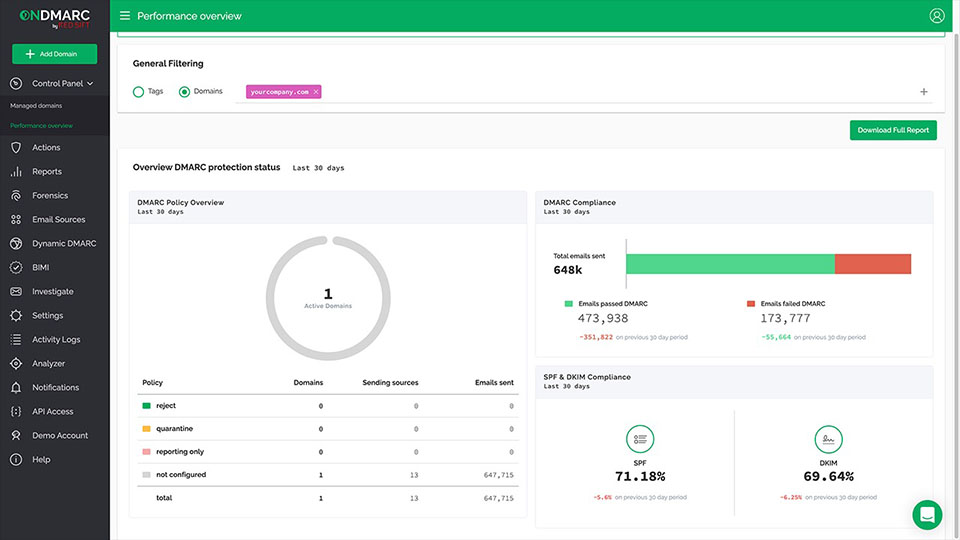Click the Active Domains donut chart
The height and width of the screenshot is (540, 960).
[x=328, y=298]
